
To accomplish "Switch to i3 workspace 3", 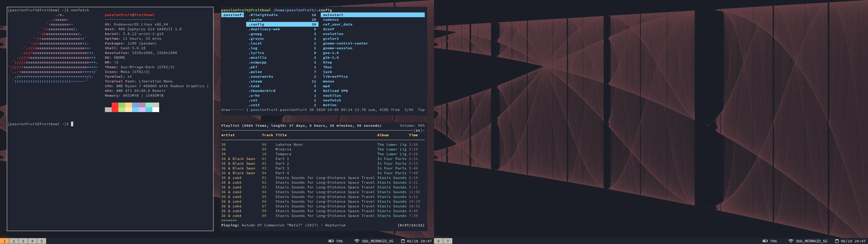I will tap(23, 241).
